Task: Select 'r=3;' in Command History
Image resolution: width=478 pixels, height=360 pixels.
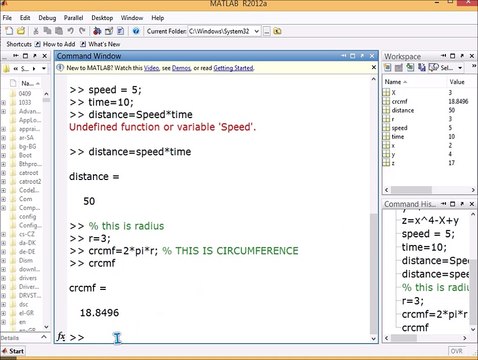Action: click(x=413, y=301)
